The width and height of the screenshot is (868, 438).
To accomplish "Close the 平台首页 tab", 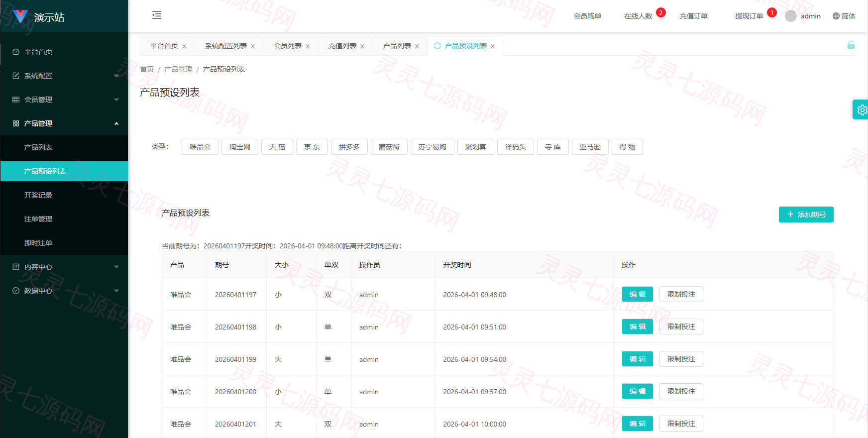I will 184,46.
